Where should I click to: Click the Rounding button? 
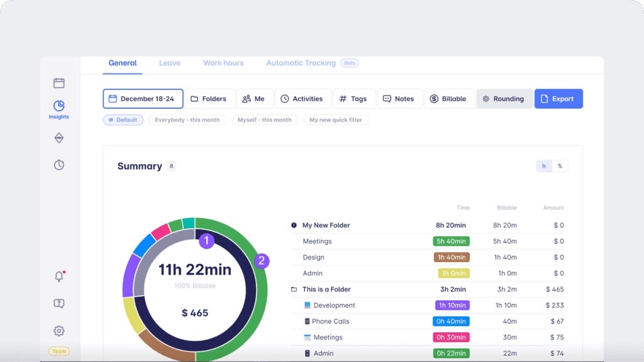(x=504, y=99)
